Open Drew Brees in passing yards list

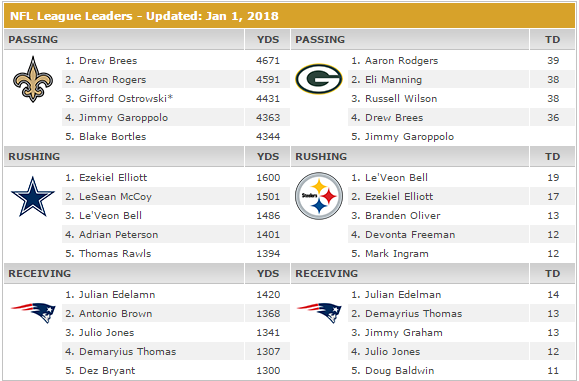tap(108, 61)
